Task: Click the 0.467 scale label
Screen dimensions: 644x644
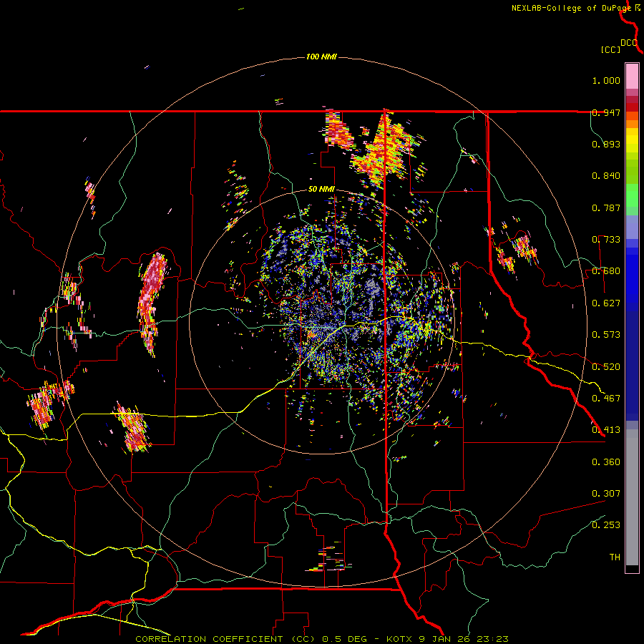Action: coord(606,399)
